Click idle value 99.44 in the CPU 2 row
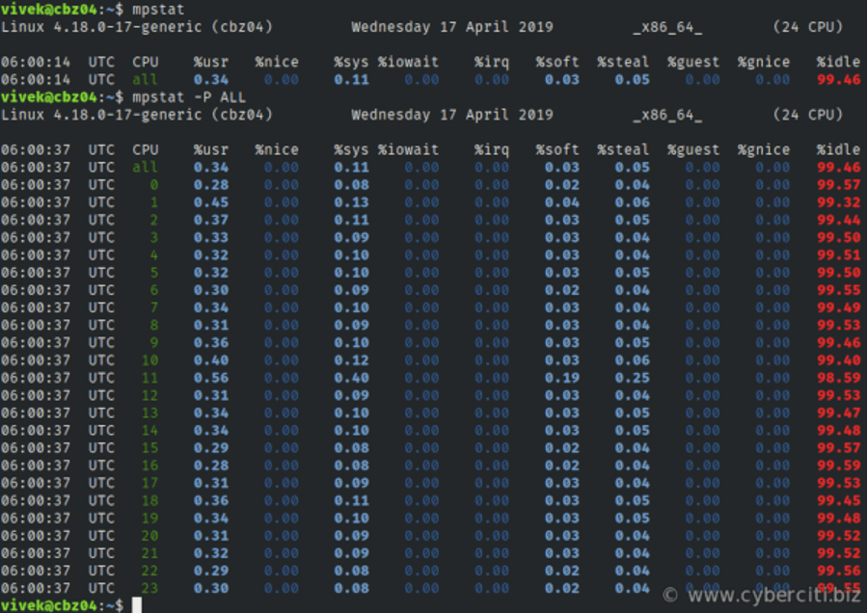Viewport: 868px width, 613px height. point(839,220)
